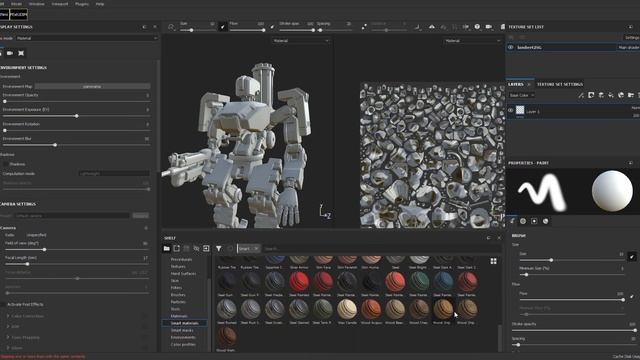Click the camera icon in top toolbar
640x360 pixels.
(489, 27)
